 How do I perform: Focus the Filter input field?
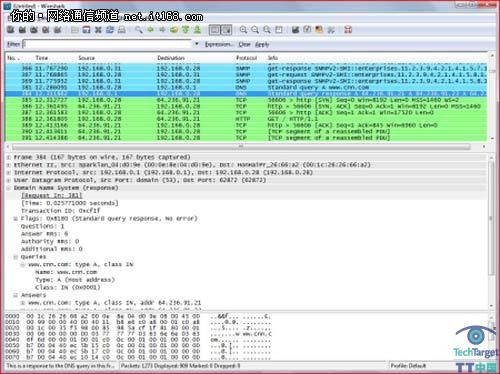pyautogui.click(x=107, y=44)
